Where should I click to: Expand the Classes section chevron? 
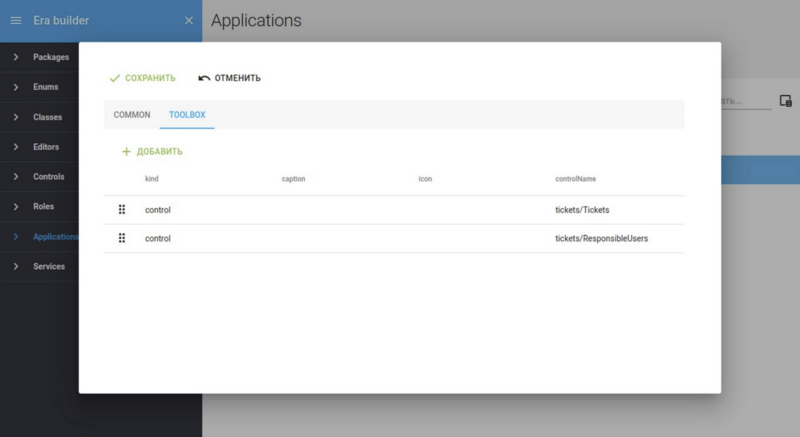click(x=16, y=117)
